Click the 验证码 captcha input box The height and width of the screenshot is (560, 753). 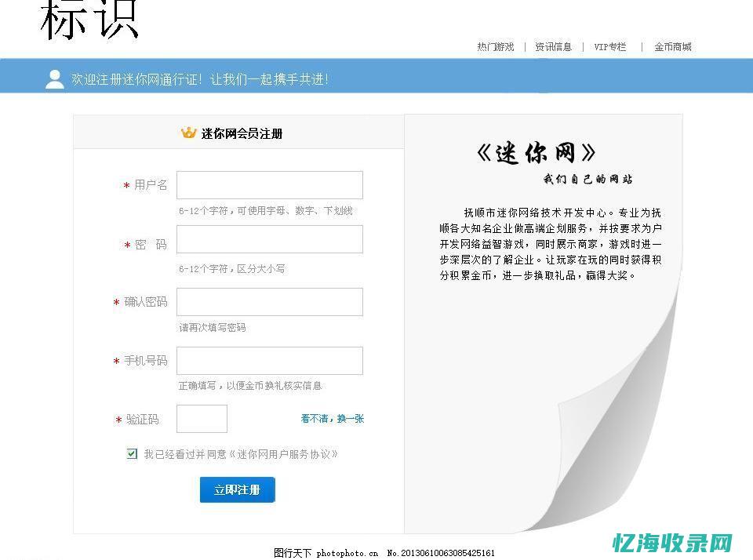[x=202, y=418]
